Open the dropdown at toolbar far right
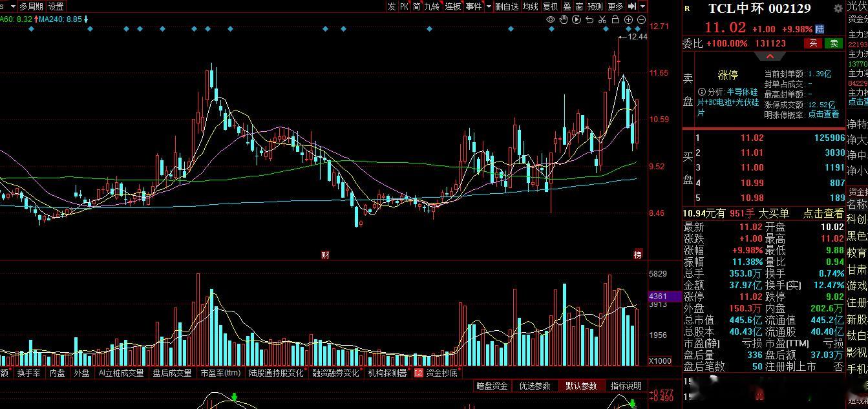The height and width of the screenshot is (409, 868). (642, 6)
